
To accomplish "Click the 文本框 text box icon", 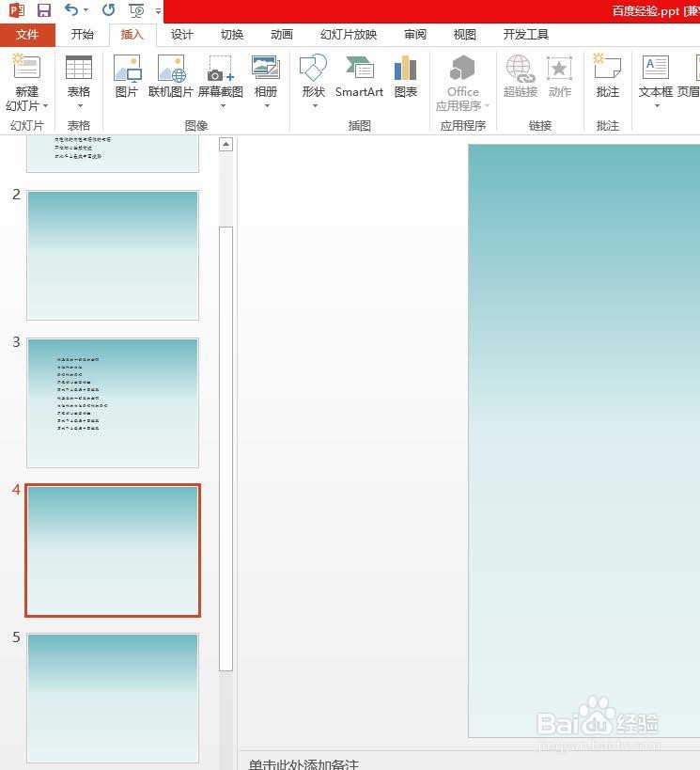I will pyautogui.click(x=655, y=68).
